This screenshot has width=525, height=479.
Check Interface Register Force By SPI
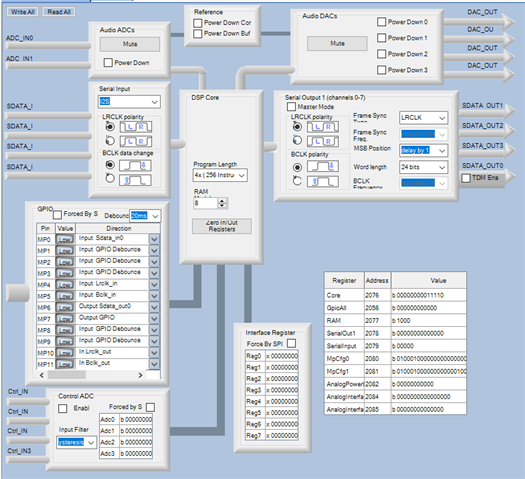292,343
